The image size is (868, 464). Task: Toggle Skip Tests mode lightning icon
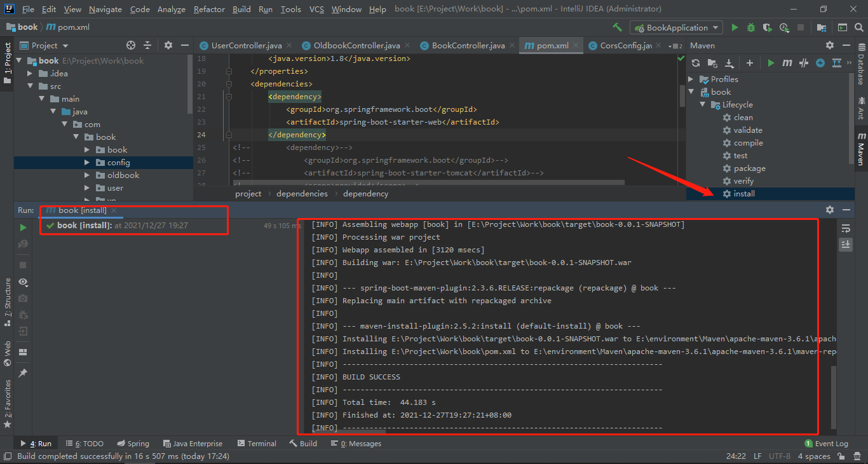[x=820, y=63]
